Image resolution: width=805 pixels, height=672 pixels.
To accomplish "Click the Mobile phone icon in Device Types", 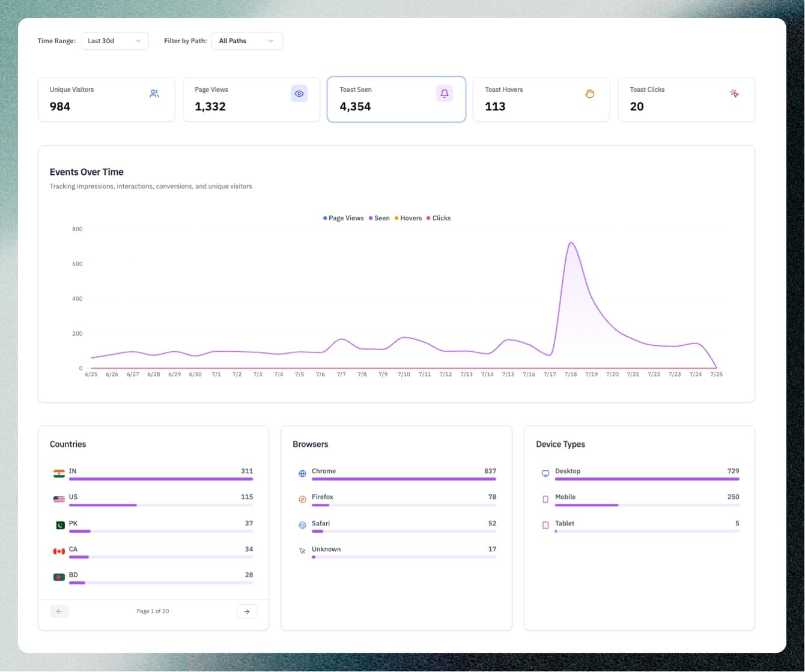I will (x=545, y=499).
